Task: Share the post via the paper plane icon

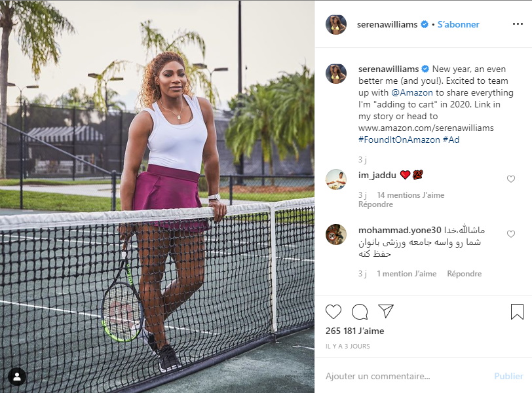Action: pos(386,311)
